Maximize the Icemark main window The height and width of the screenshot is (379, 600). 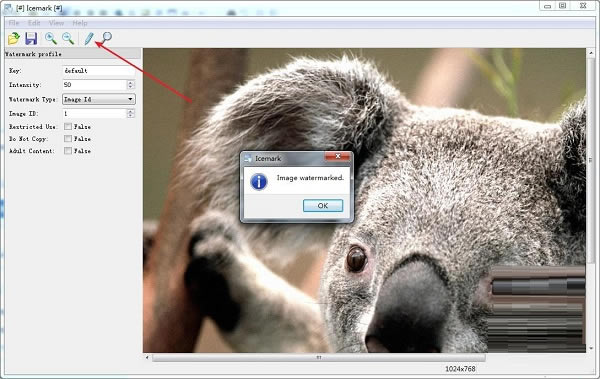point(562,6)
